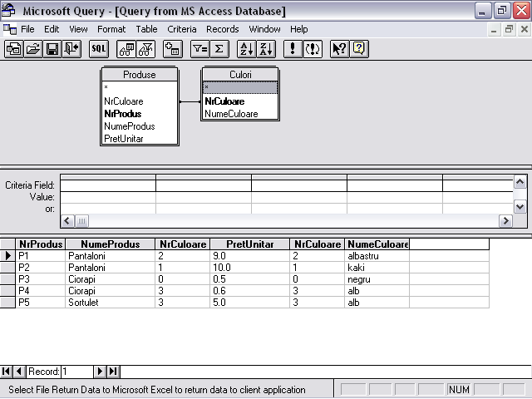
Task: Open the Window menu
Action: click(264, 29)
